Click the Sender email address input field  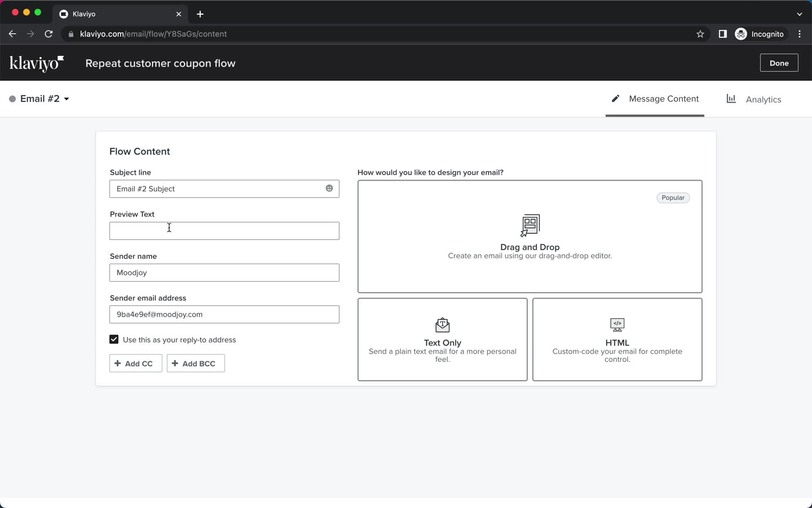pos(224,314)
